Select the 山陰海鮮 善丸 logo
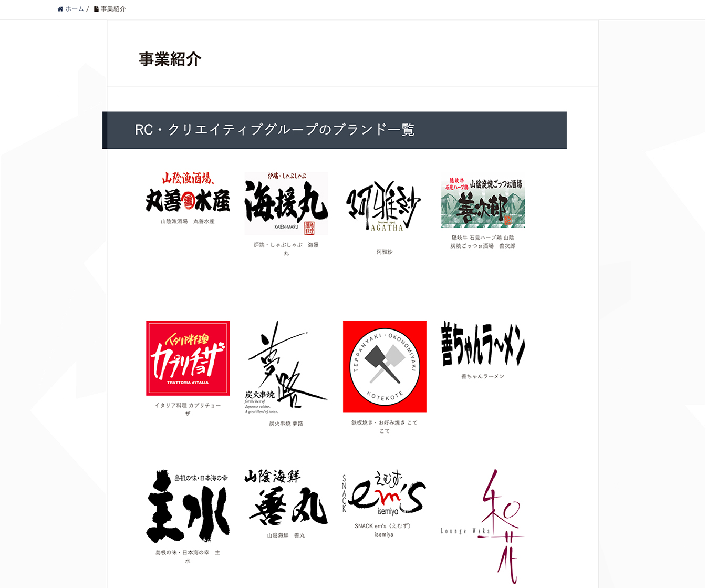The height and width of the screenshot is (588, 706). click(x=286, y=498)
